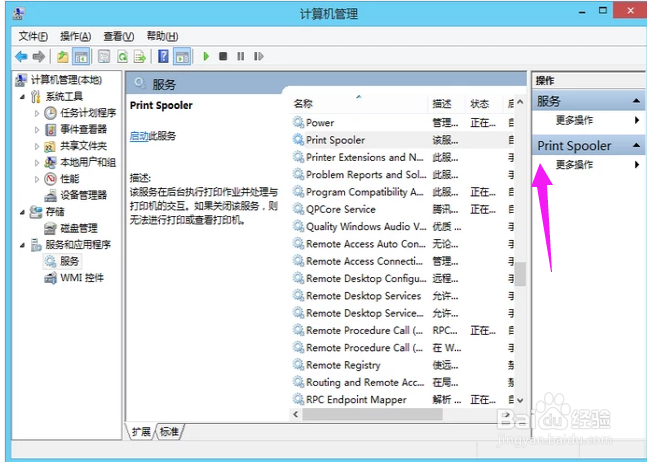
Task: Open the 查看(V) menu
Action: click(119, 36)
